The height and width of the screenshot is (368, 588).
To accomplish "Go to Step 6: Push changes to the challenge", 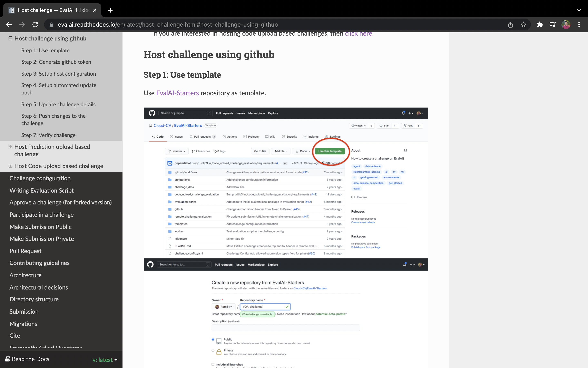I will [53, 120].
